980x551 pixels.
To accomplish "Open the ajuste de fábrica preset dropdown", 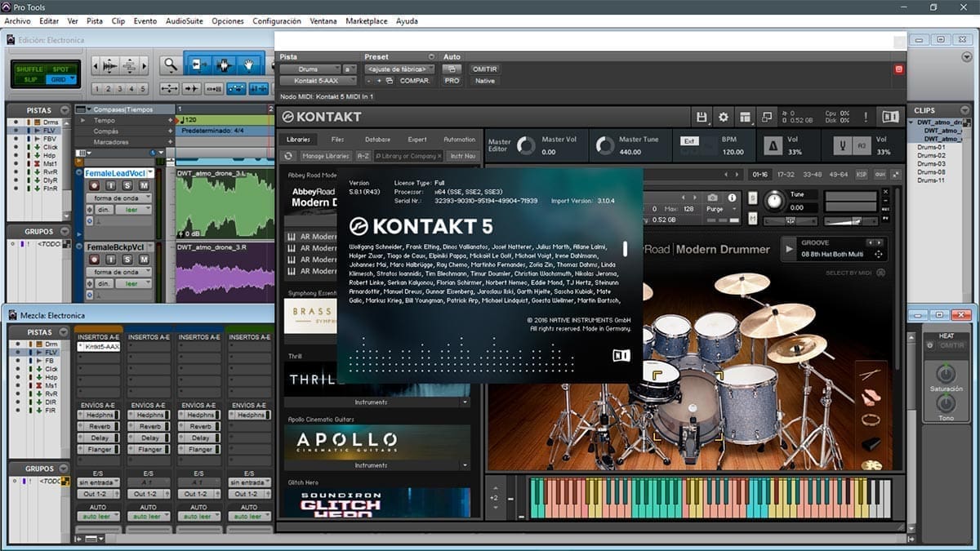I will click(x=400, y=69).
